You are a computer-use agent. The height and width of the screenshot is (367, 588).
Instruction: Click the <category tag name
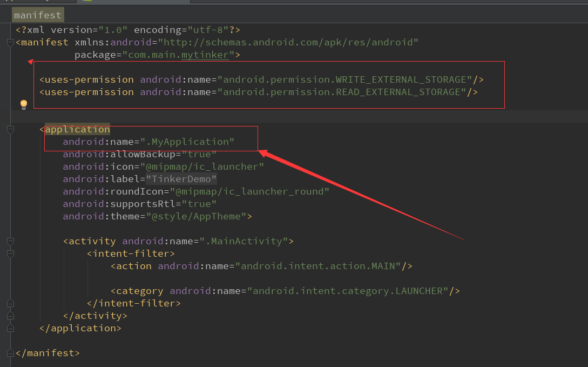click(x=137, y=291)
